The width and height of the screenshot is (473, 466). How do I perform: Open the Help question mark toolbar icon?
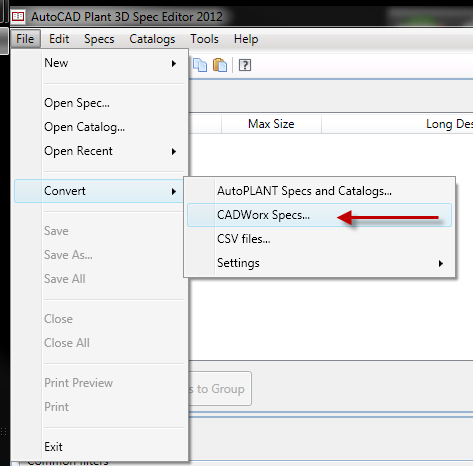pyautogui.click(x=245, y=65)
